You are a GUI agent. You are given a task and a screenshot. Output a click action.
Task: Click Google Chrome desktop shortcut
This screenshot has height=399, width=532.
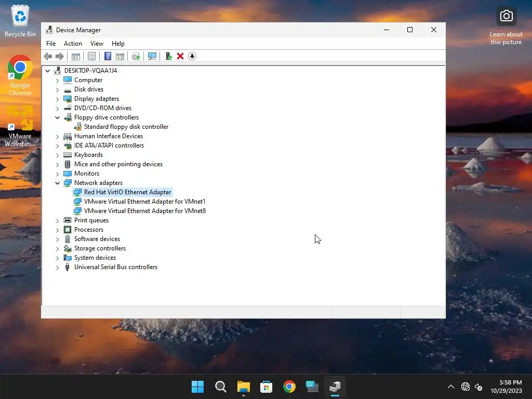click(x=20, y=76)
